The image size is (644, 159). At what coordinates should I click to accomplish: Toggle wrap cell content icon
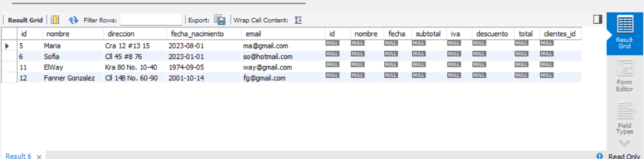298,20
